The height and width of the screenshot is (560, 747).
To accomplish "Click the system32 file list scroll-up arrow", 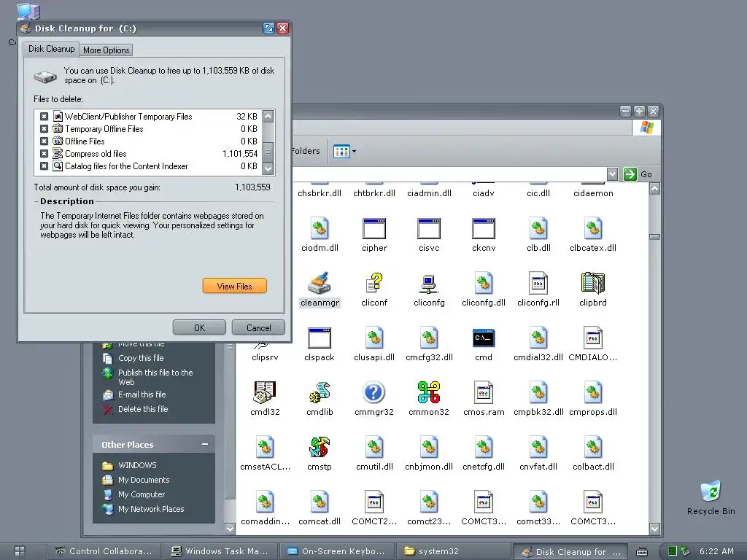I will (654, 189).
